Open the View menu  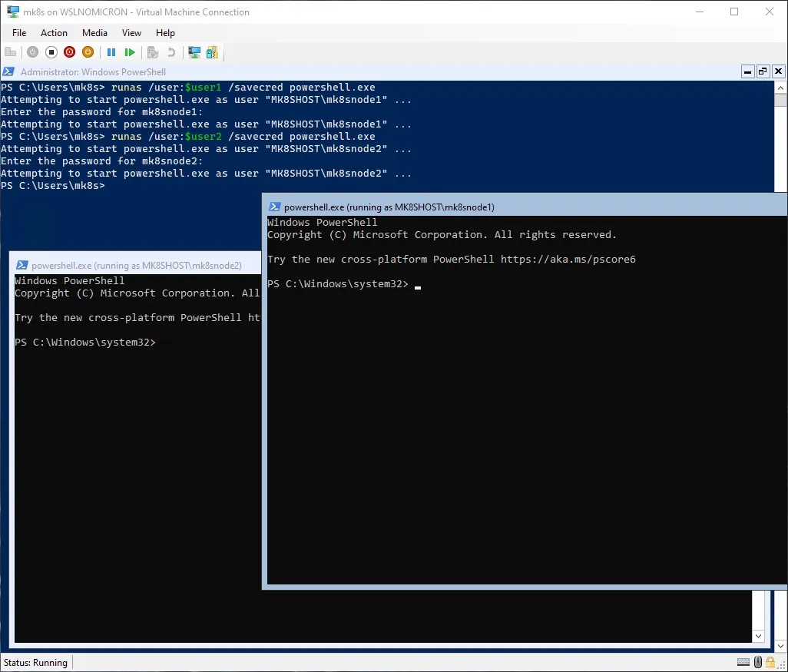pyautogui.click(x=131, y=33)
